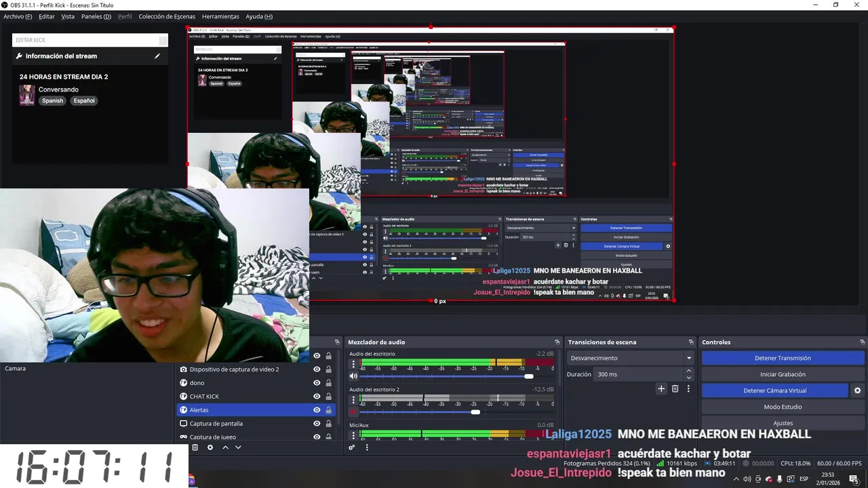Undock the Controles panel

click(x=863, y=342)
